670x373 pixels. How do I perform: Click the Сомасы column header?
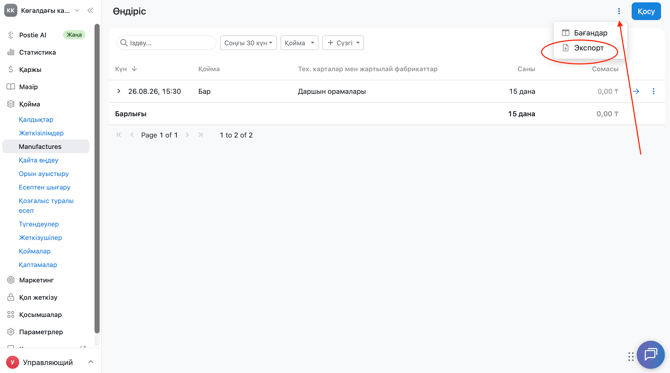pyautogui.click(x=605, y=69)
